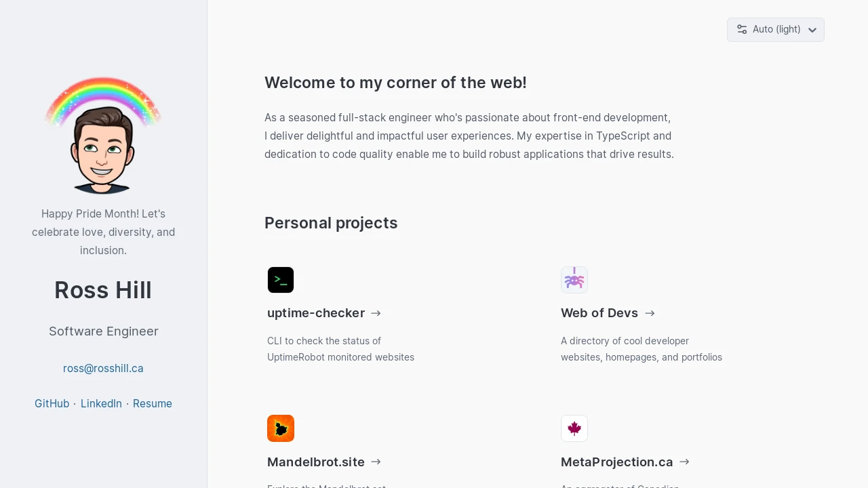868x488 pixels.
Task: Click the arrow next to uptime-checker
Action: click(x=376, y=313)
